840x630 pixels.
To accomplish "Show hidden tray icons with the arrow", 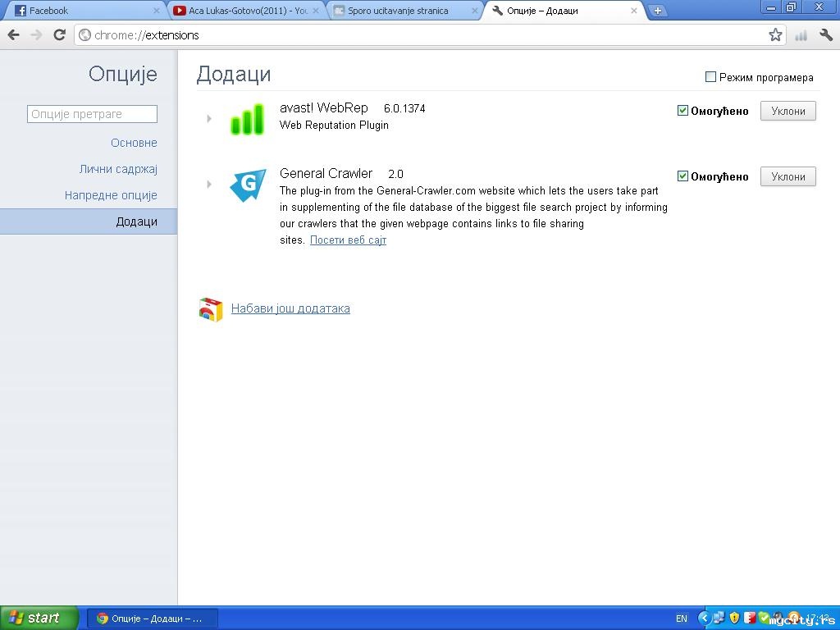I will tap(704, 619).
